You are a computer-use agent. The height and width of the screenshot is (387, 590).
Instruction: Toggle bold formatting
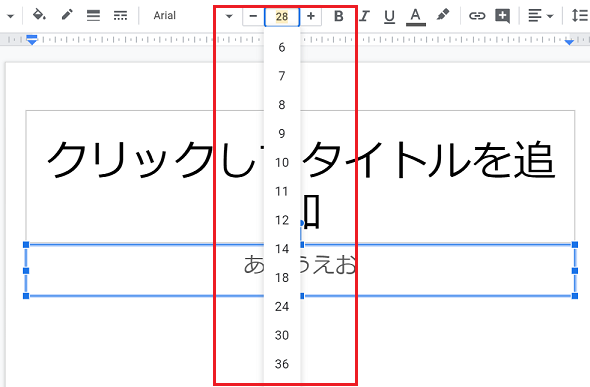point(339,16)
